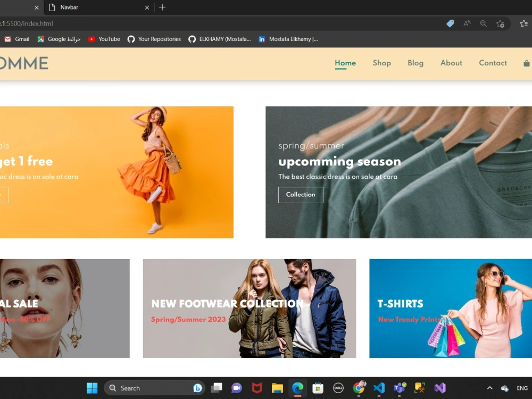
Task: Open the Microsoft Store taskbar icon
Action: 318,388
